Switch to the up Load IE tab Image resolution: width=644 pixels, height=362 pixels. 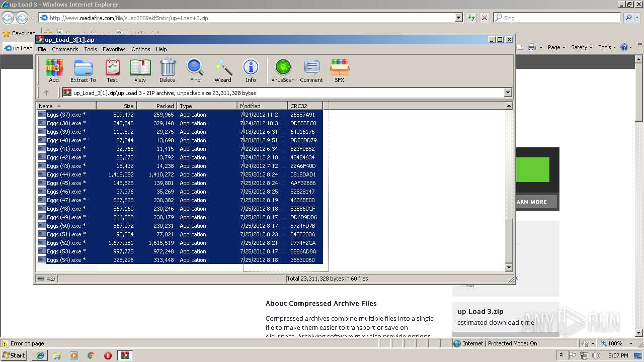19,48
